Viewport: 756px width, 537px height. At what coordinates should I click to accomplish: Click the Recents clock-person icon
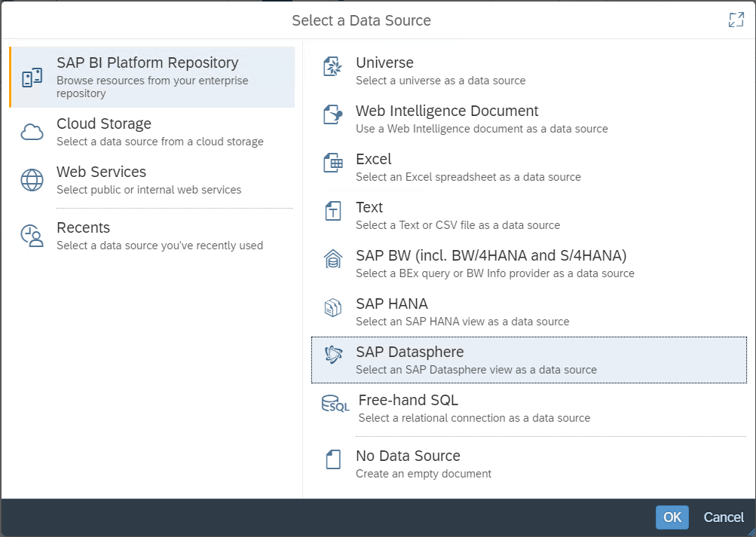(x=32, y=236)
